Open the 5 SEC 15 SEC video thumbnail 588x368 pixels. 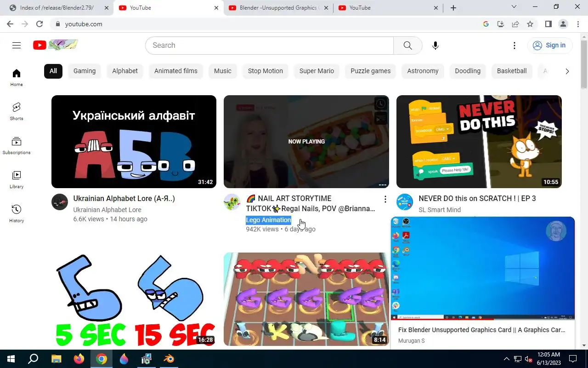point(134,299)
